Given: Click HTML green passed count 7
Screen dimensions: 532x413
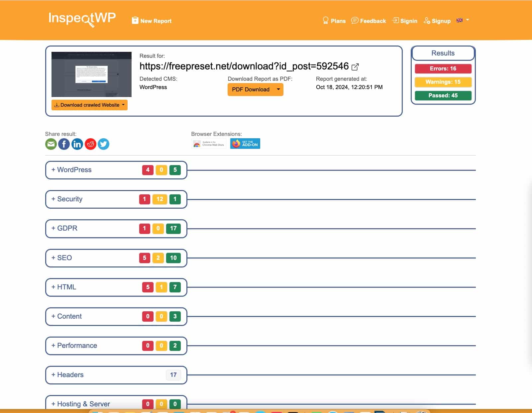Looking at the screenshot, I should point(175,287).
